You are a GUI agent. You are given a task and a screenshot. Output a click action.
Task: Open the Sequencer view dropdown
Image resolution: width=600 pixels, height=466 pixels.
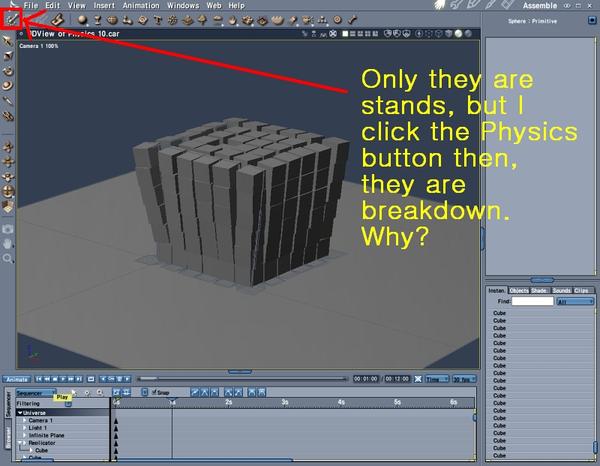pos(36,393)
